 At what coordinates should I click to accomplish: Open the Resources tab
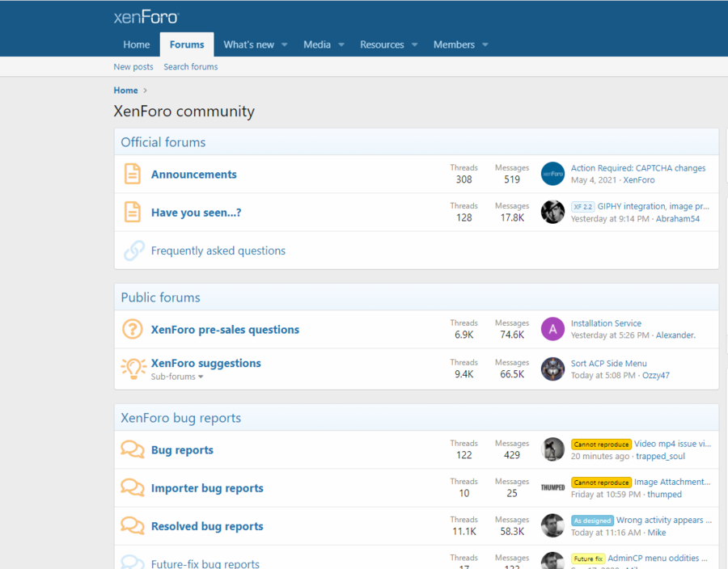coord(382,44)
